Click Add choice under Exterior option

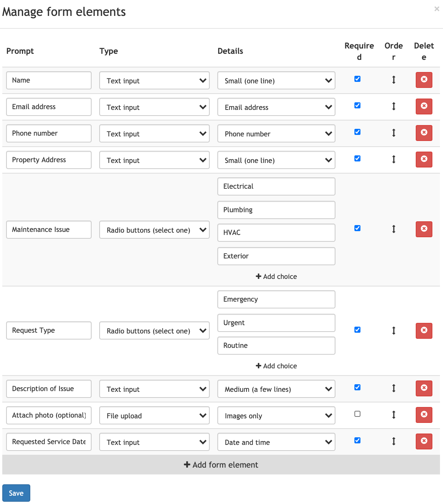click(x=276, y=277)
